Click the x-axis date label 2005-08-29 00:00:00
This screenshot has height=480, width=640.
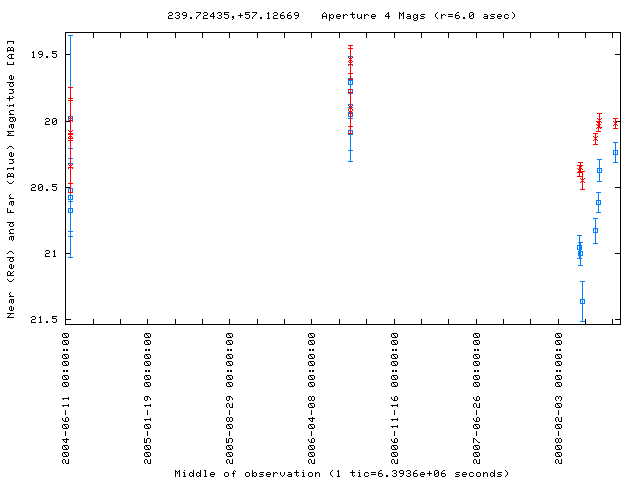pos(230,399)
